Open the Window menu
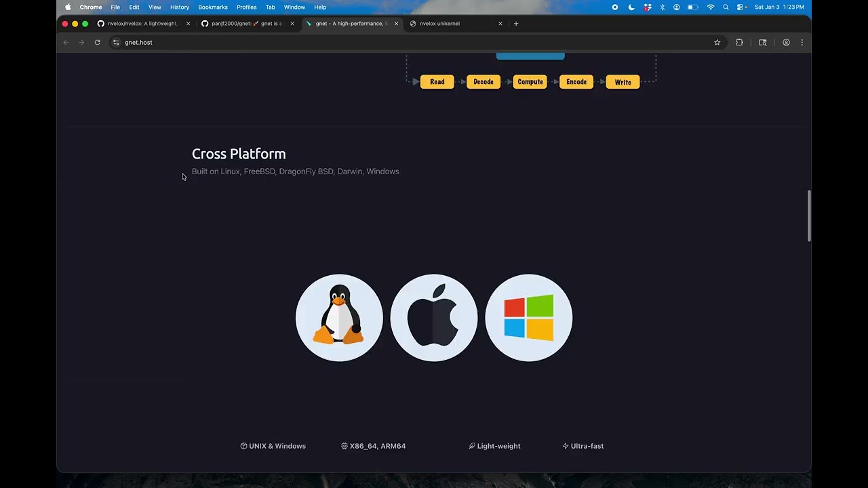The height and width of the screenshot is (488, 868). pos(294,7)
